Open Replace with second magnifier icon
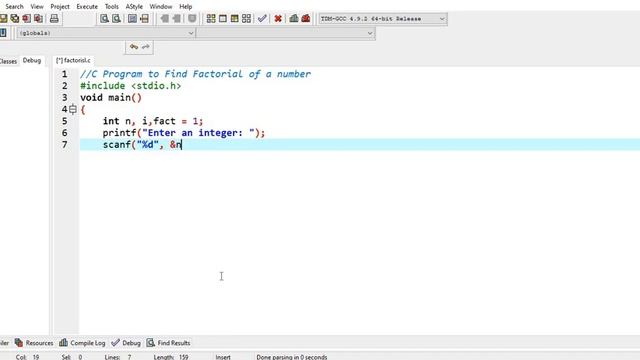The height and width of the screenshot is (360, 640). 116,18
